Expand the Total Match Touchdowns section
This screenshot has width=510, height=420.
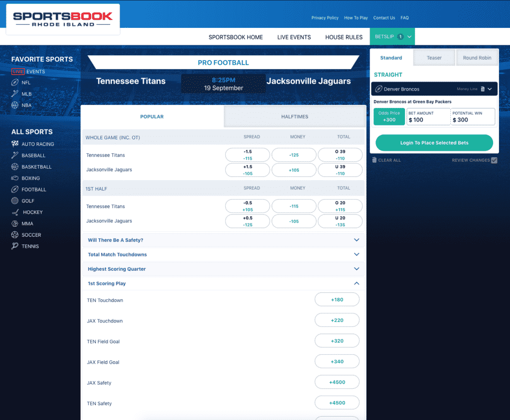coord(224,254)
